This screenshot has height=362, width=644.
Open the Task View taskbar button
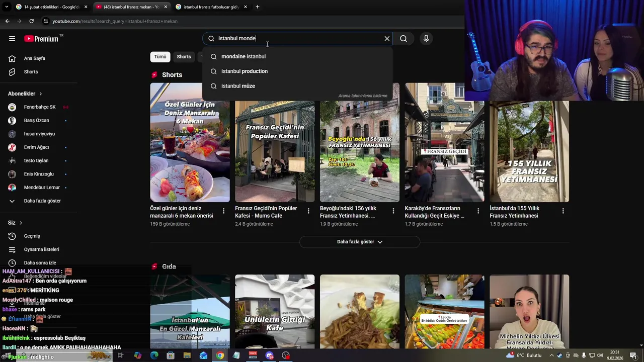(x=121, y=355)
